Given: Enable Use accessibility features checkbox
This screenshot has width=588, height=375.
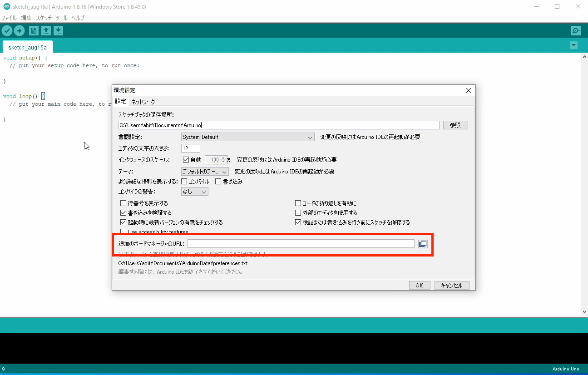Looking at the screenshot, I should tap(123, 232).
